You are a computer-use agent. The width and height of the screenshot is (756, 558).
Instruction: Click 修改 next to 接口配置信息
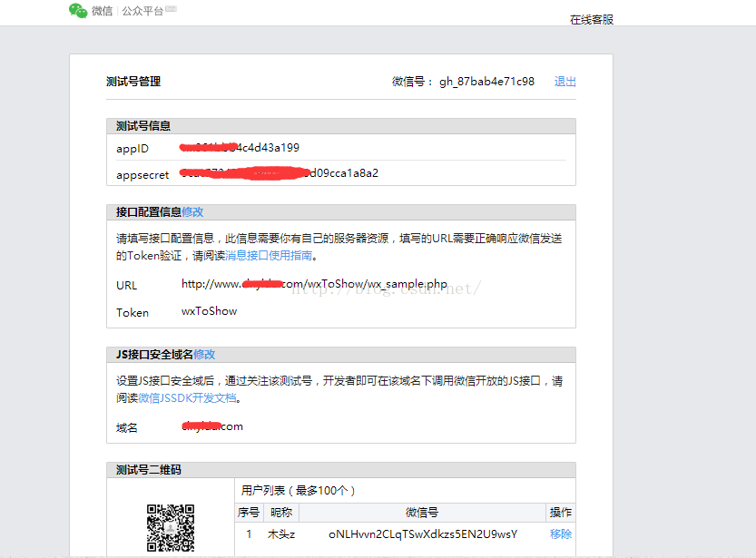point(192,212)
